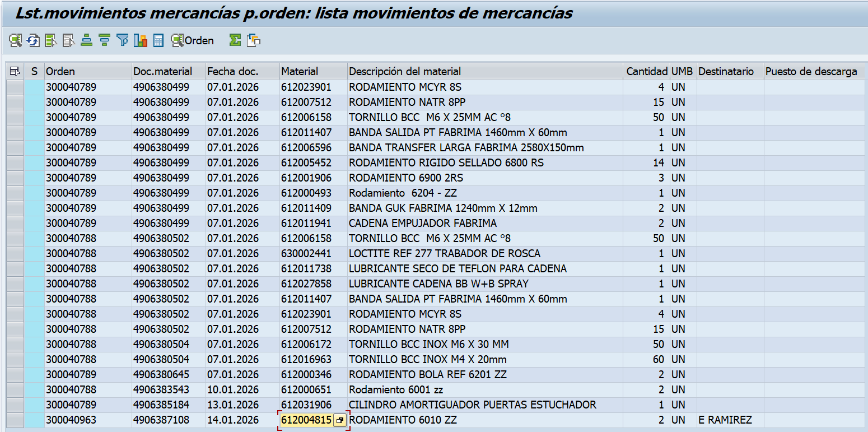
Task: Click material document 4906387108 cell
Action: [161, 420]
